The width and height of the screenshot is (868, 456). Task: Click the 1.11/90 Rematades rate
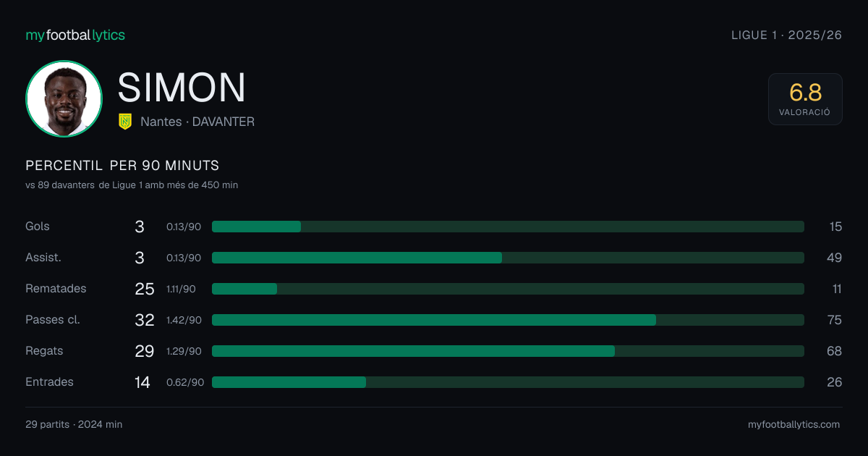tap(181, 289)
